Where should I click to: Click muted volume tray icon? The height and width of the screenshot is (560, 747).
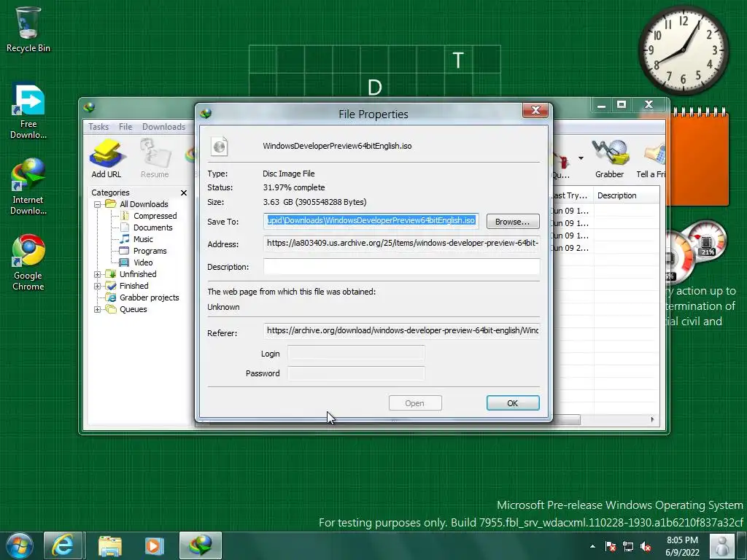click(646, 547)
